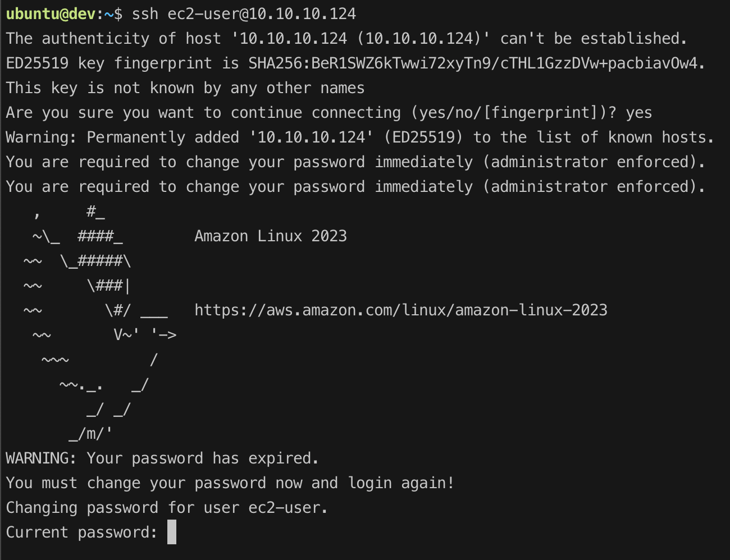Click the 'Amazon Linux 2023' title text
This screenshot has width=730, height=560.
[270, 236]
